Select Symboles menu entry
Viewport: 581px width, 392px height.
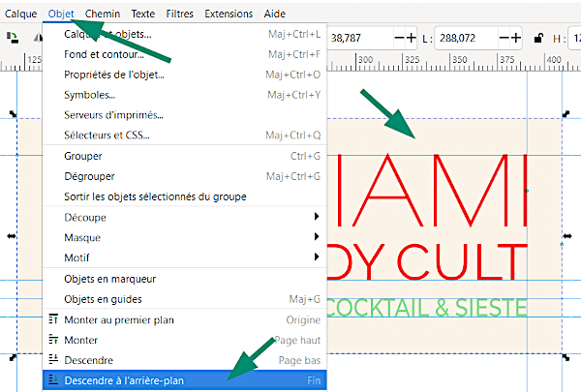point(185,95)
